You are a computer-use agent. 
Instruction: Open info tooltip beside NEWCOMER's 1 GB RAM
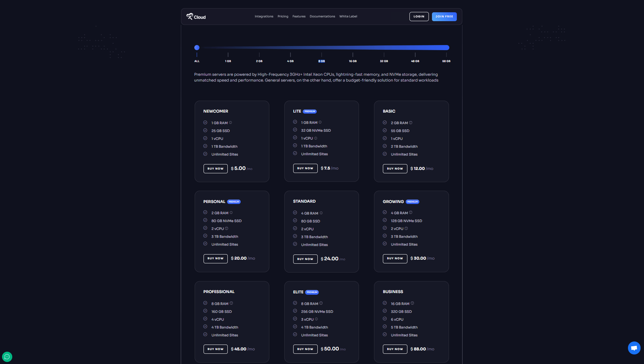click(230, 122)
